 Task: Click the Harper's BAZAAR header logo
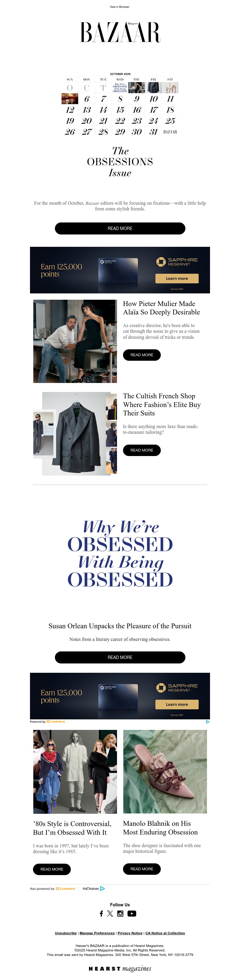coord(120,32)
